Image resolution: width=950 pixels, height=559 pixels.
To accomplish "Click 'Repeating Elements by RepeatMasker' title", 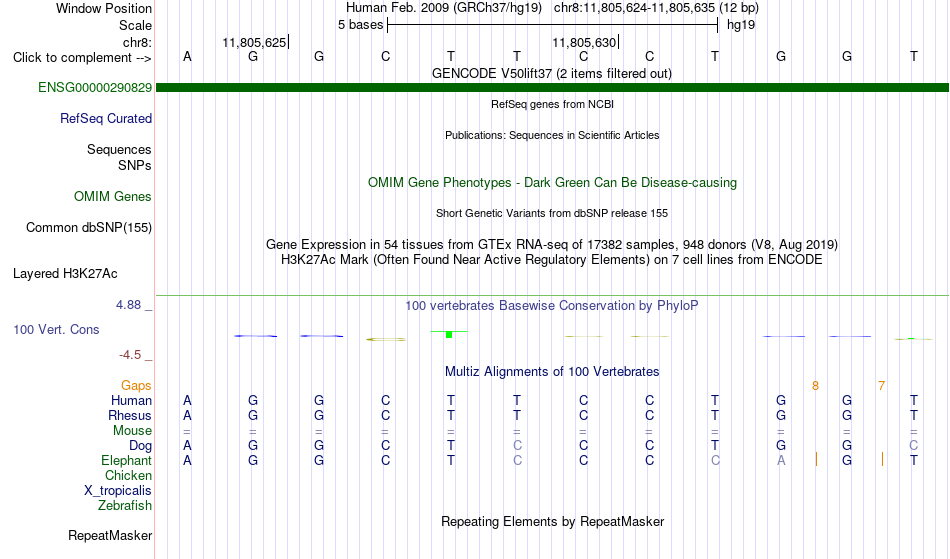I will (x=553, y=521).
